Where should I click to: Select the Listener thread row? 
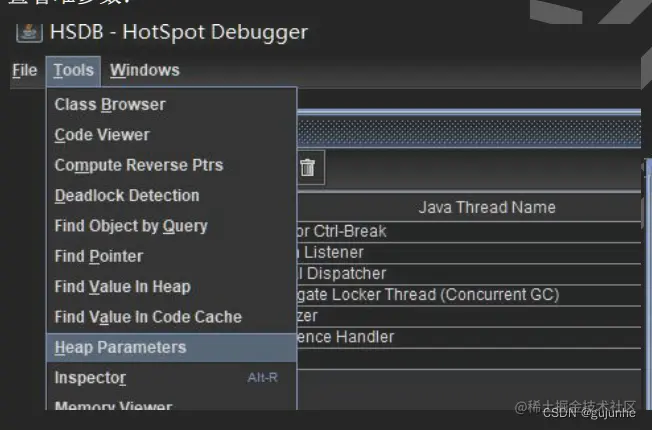coord(469,253)
